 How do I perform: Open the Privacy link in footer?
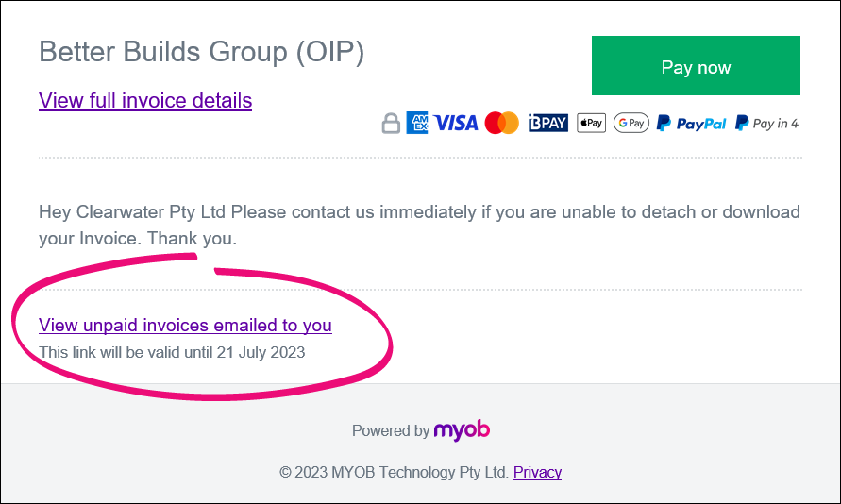pos(537,472)
